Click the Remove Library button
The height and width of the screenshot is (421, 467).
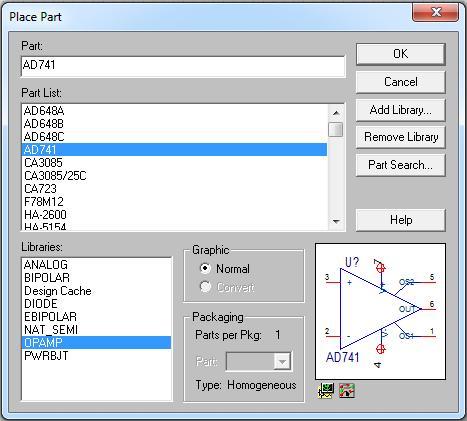(400, 137)
